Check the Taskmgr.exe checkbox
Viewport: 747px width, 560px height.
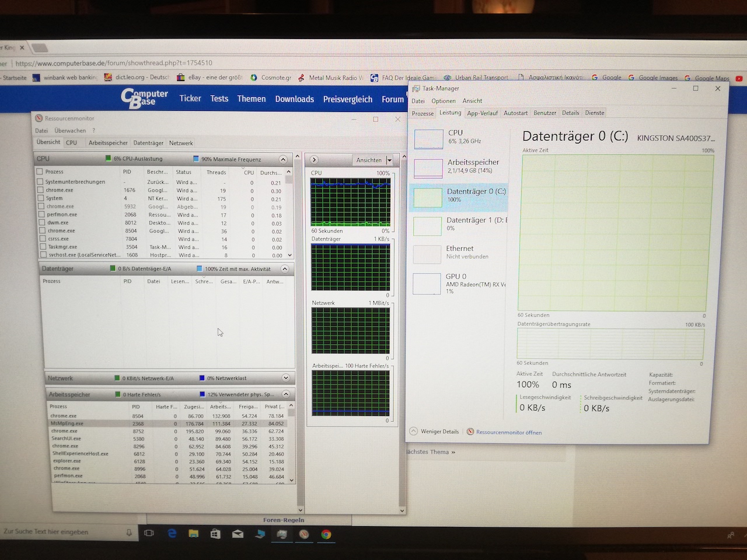(42, 247)
